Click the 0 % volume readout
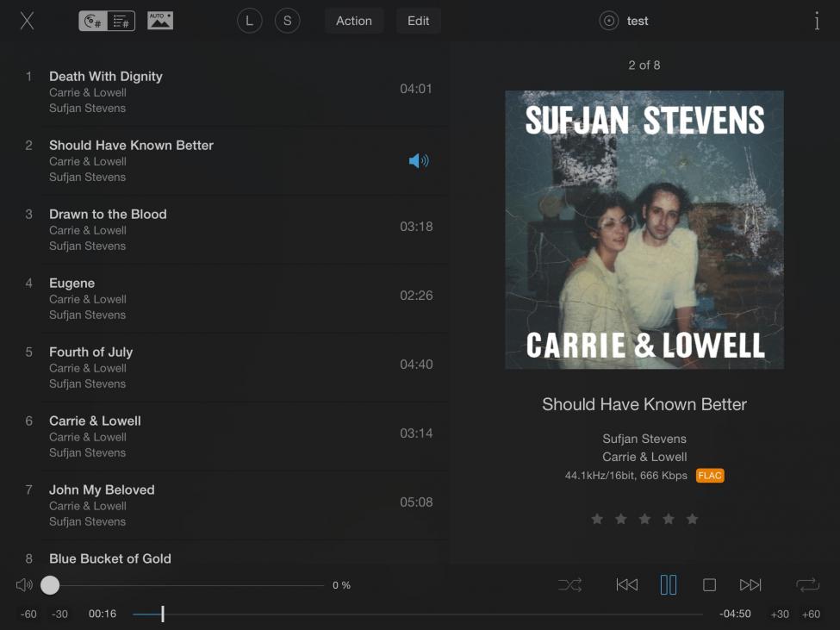 [x=341, y=585]
